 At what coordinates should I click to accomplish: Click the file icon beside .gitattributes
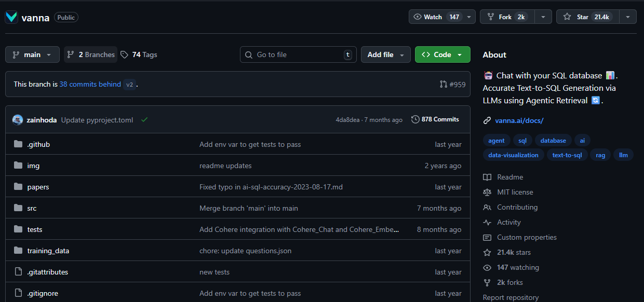coord(18,272)
